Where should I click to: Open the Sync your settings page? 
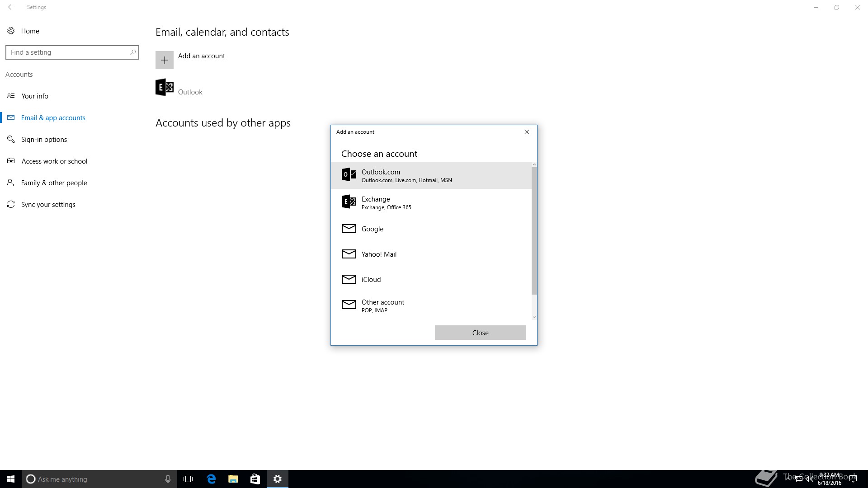(48, 205)
